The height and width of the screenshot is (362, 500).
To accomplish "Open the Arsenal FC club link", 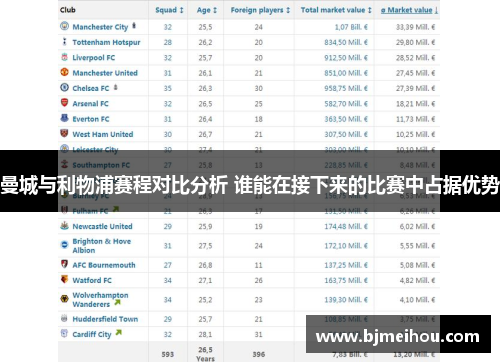I will click(x=90, y=104).
